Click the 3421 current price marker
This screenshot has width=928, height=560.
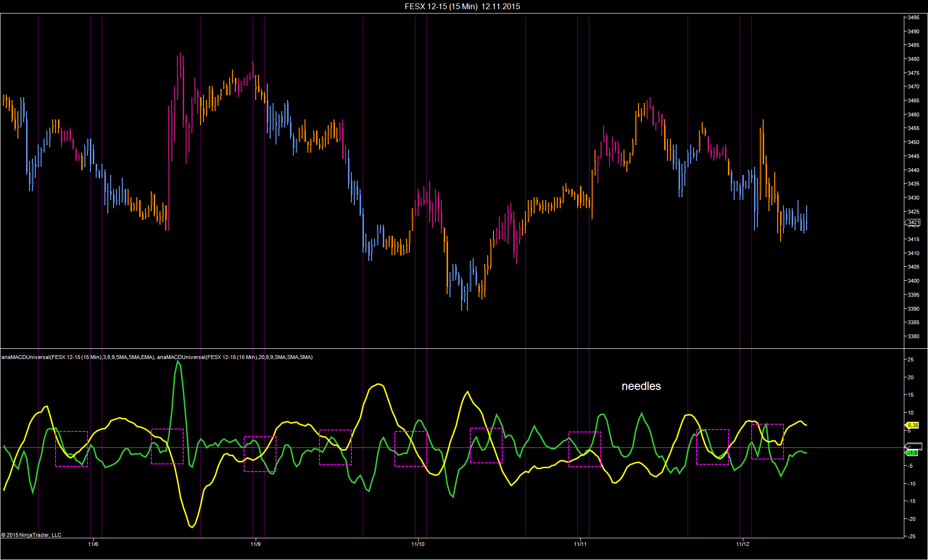913,222
